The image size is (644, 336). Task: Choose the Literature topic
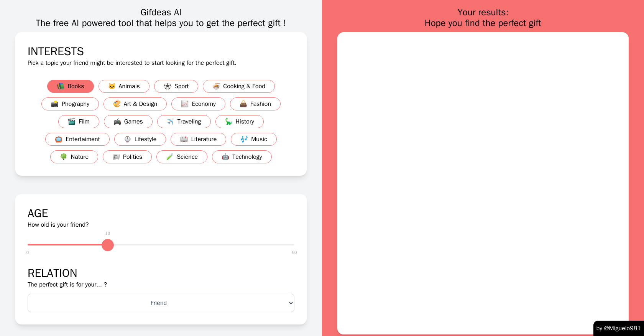199,139
